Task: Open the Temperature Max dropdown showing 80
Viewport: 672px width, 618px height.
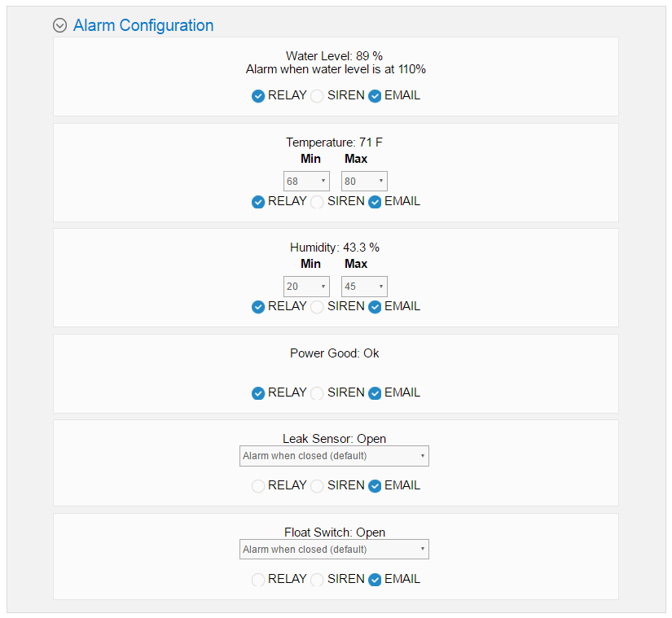Action: (364, 181)
